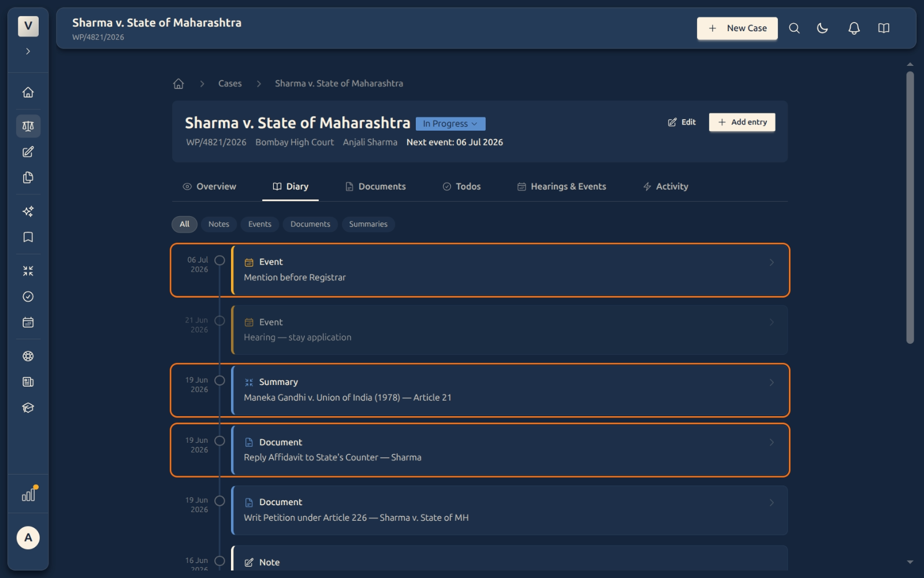
Task: Expand 'Hearing — stay application' entry chevron
Action: [x=772, y=323]
